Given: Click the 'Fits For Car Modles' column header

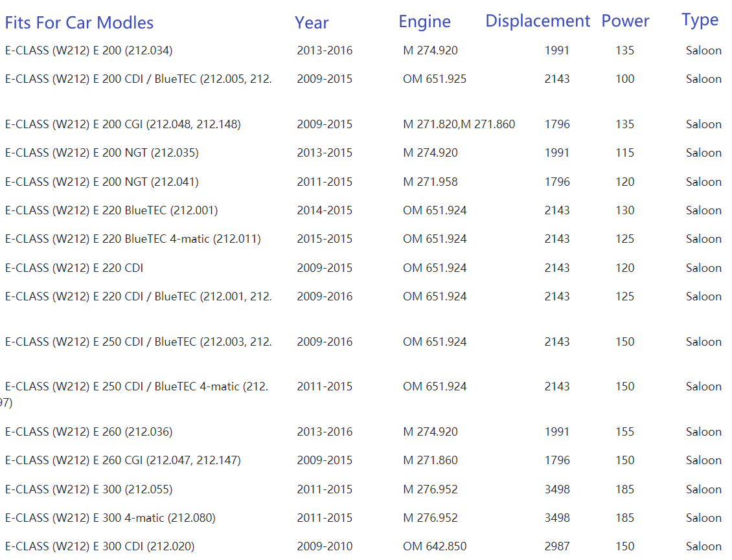Looking at the screenshot, I should [x=79, y=23].
